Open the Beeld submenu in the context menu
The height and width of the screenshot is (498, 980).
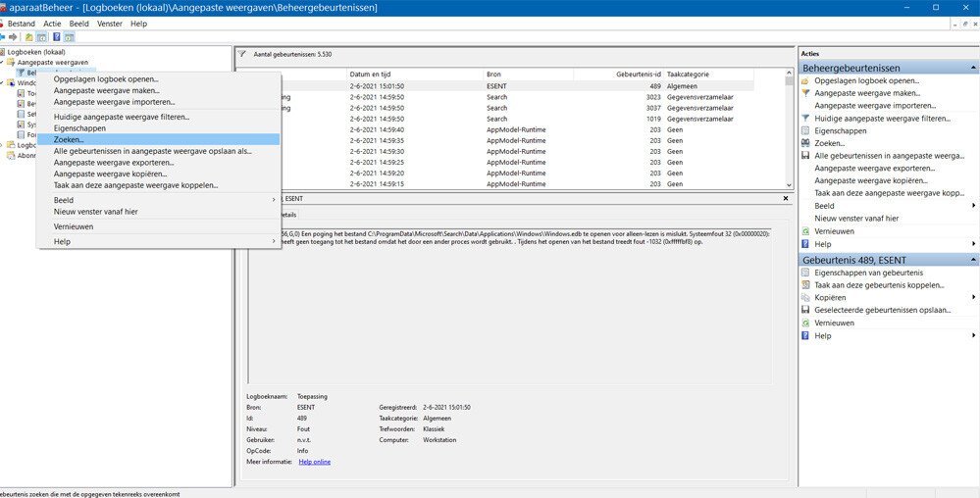click(x=159, y=200)
